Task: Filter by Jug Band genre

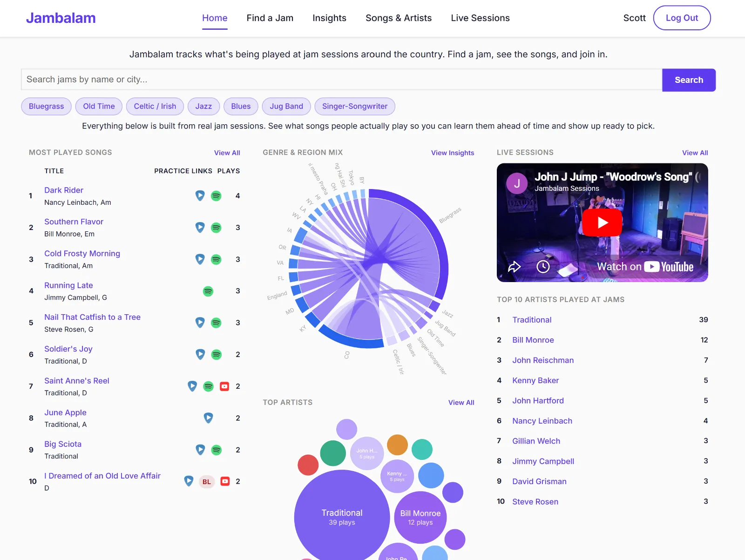Action: click(x=286, y=106)
